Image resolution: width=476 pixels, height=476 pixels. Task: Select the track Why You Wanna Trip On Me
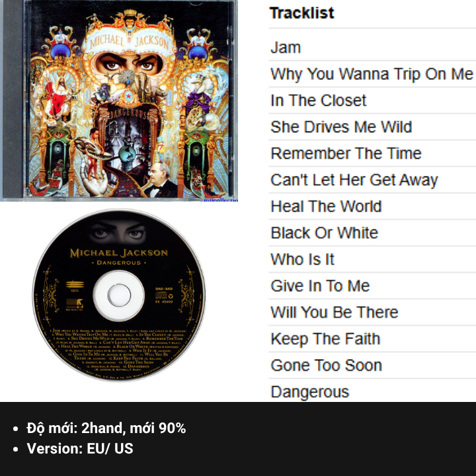click(x=372, y=74)
